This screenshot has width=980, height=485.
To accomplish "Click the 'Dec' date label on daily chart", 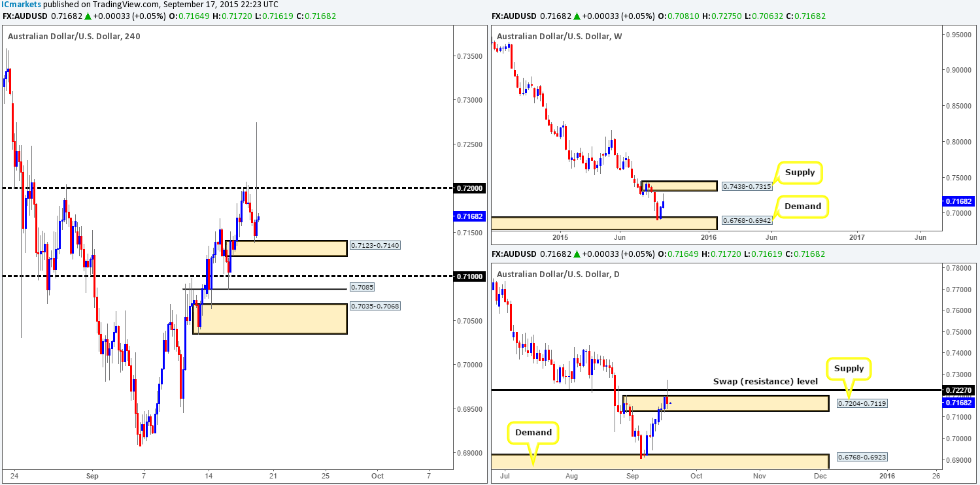I will pos(821,475).
